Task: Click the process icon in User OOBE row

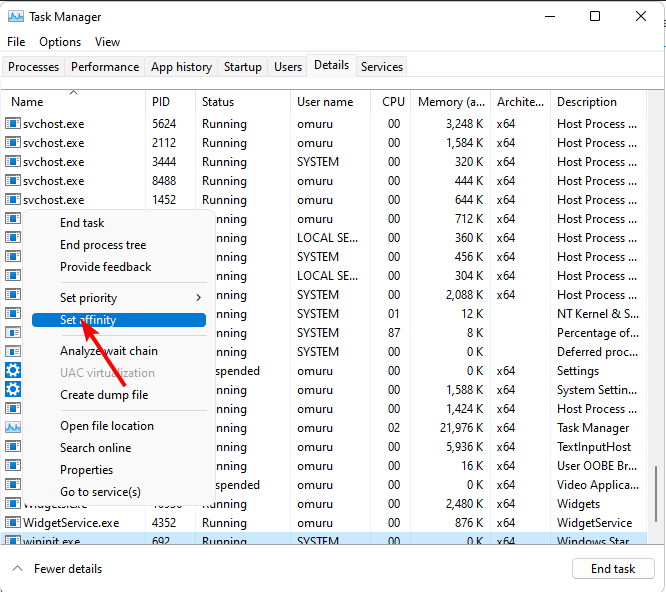Action: click(13, 465)
